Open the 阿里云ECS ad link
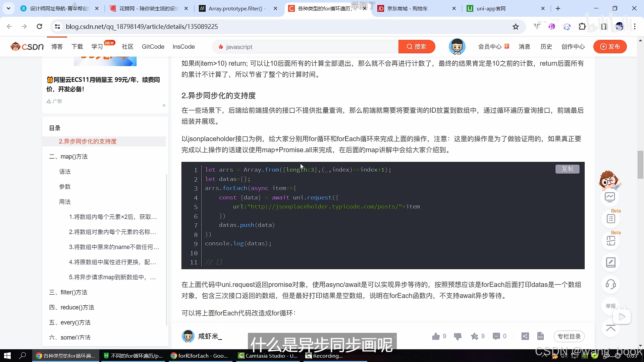Viewport: 644px width, 362px height. point(103,84)
